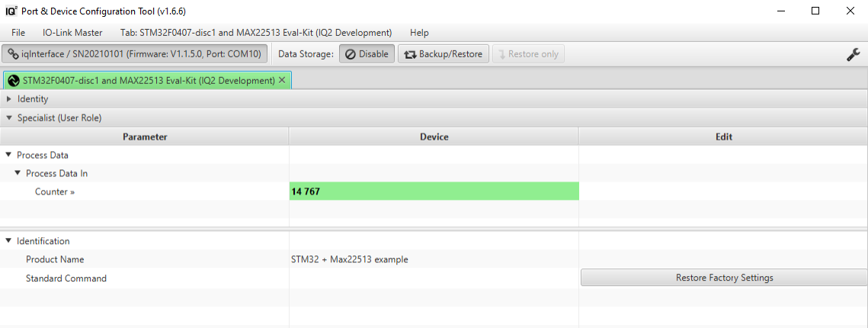Click Restore Factory Settings button

coord(724,278)
